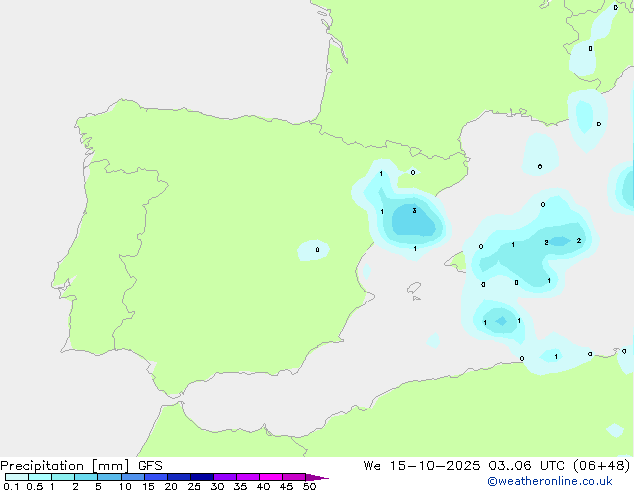Click the '30' legend scale label

coord(217,486)
